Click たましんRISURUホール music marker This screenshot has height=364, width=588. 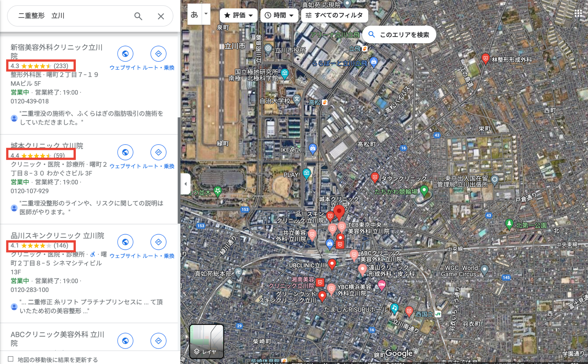(394, 308)
